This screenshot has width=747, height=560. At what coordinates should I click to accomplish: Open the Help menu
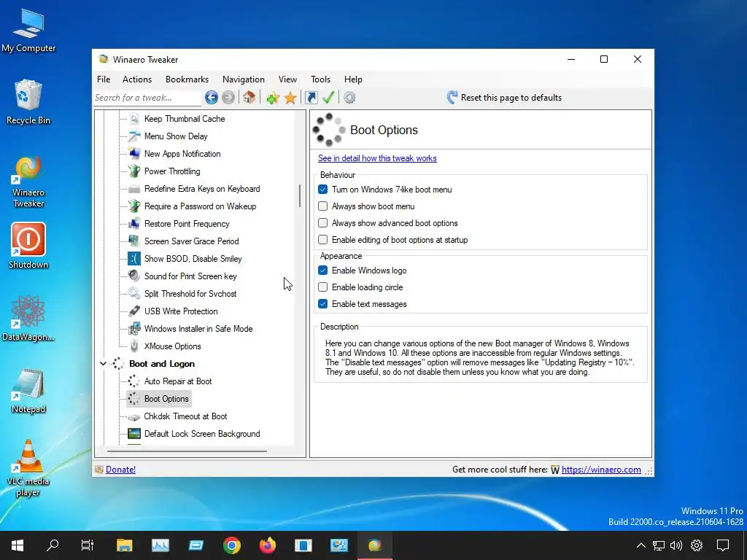click(353, 79)
